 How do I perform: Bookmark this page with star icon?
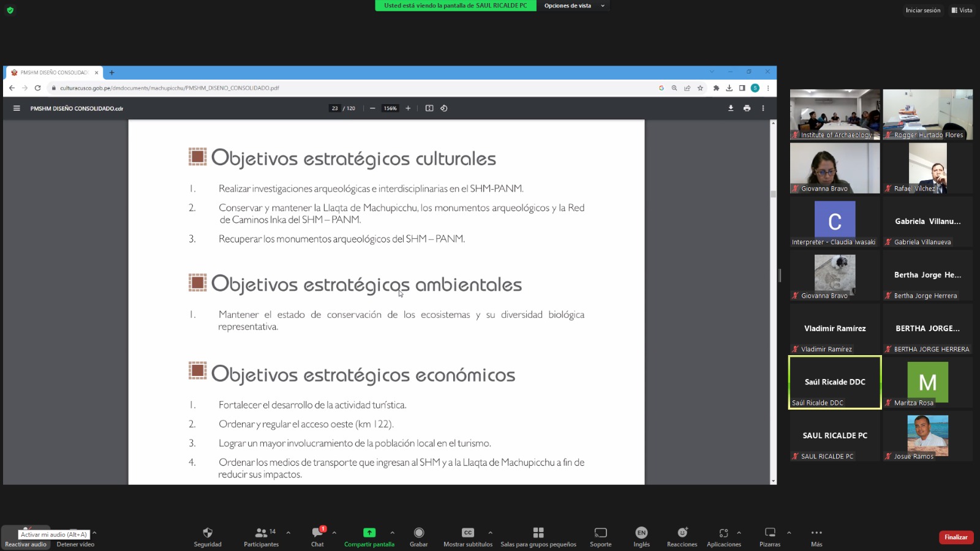[x=700, y=88]
